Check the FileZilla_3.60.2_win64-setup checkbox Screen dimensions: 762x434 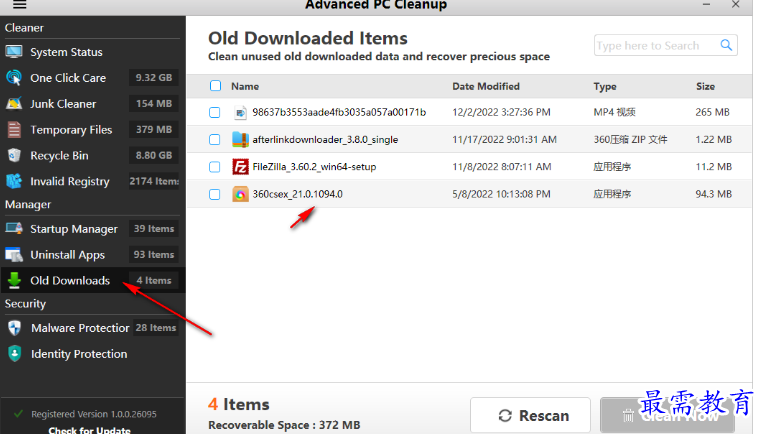[x=214, y=167]
